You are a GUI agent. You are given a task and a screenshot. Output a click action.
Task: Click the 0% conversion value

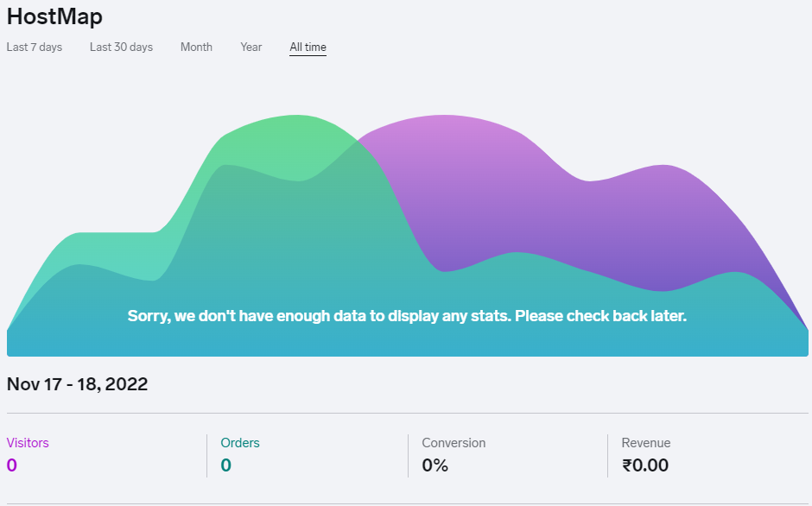click(435, 465)
